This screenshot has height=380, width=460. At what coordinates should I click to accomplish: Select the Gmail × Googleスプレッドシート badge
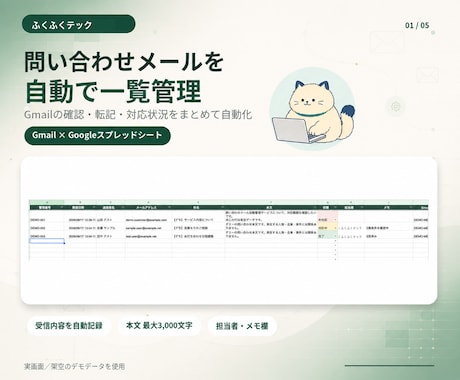tap(97, 135)
